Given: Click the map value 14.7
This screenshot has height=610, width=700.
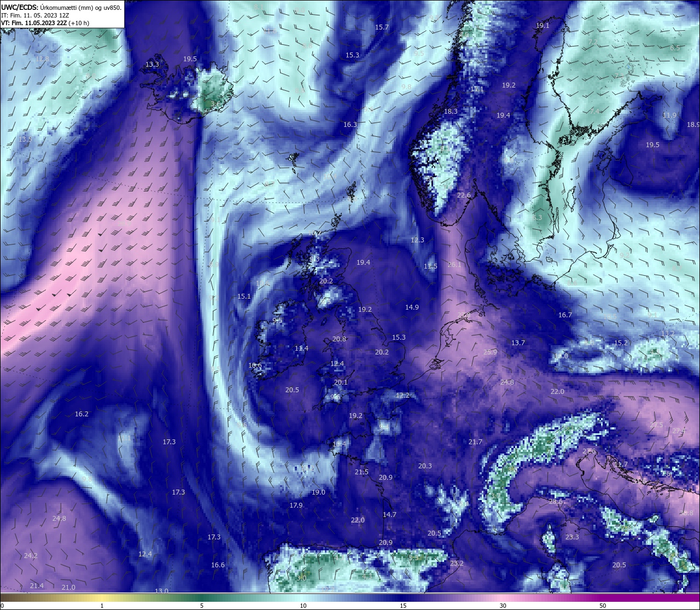Looking at the screenshot, I should tap(389, 514).
